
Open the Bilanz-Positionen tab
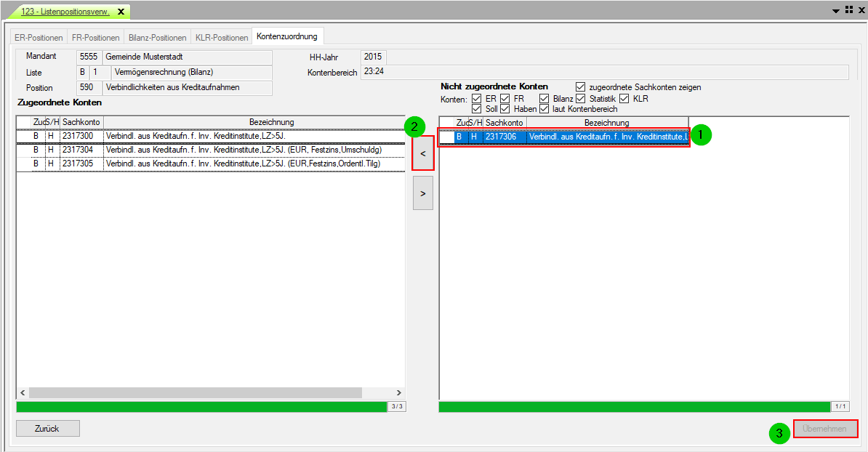[156, 38]
